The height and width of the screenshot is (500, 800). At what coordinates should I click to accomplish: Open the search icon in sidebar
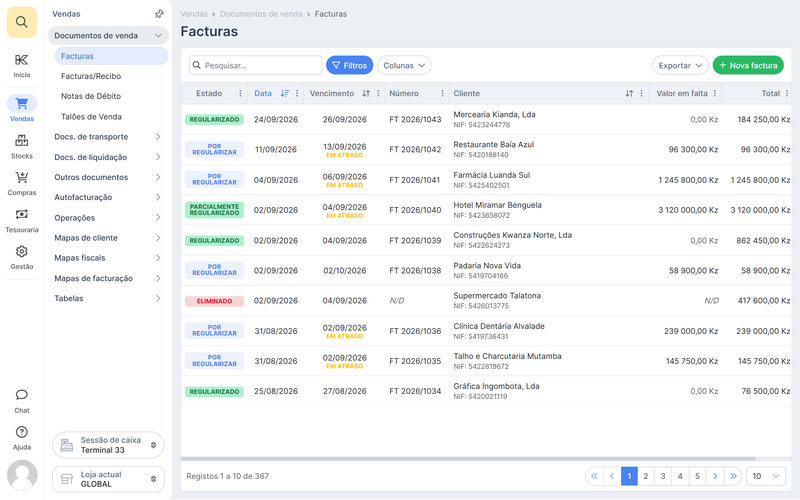pos(21,22)
